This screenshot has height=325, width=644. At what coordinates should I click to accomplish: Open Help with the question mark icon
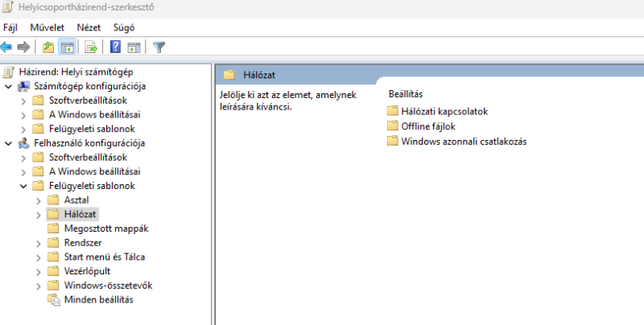pyautogui.click(x=115, y=47)
